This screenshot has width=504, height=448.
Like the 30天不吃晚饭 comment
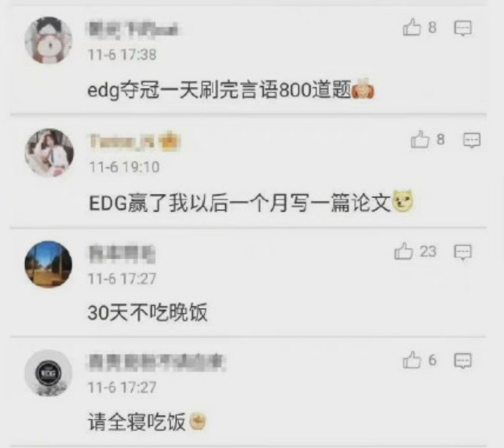click(404, 251)
